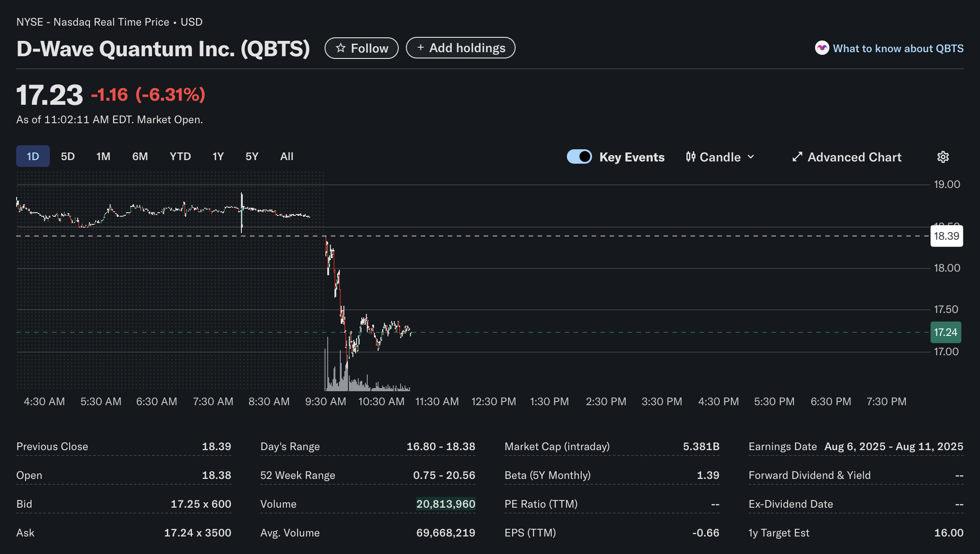Click the Day's Range value 16.80 - 18.38
The image size is (980, 554).
pyautogui.click(x=441, y=447)
